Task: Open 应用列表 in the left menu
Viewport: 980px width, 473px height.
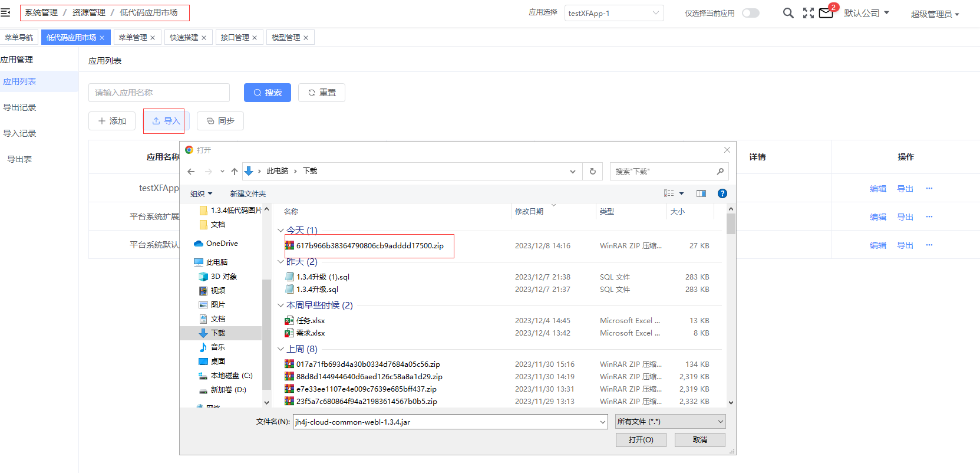Action: click(39, 82)
